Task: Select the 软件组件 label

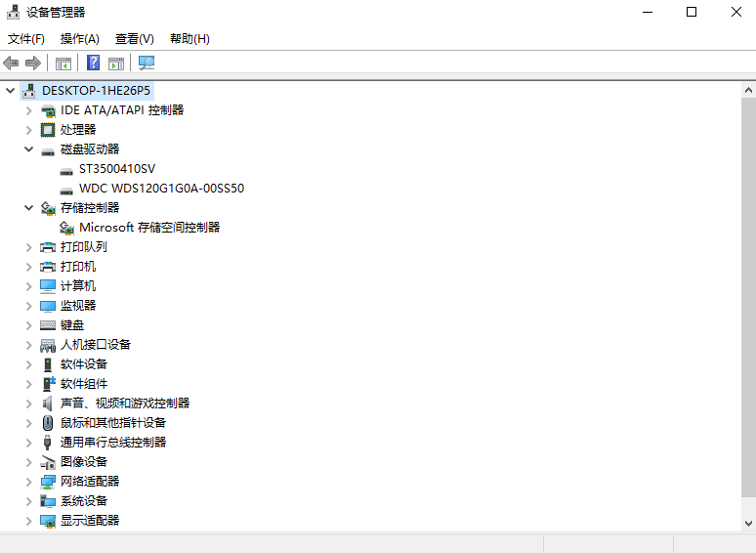Action: pyautogui.click(x=83, y=384)
